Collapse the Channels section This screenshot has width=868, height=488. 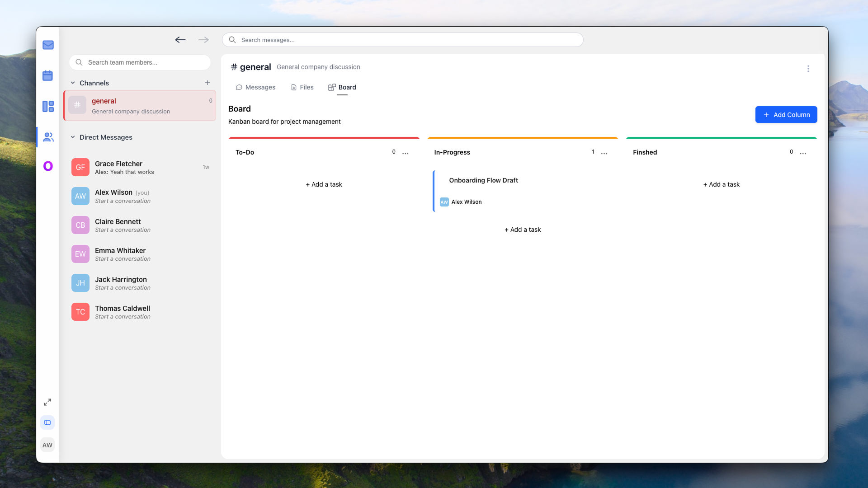(x=73, y=83)
